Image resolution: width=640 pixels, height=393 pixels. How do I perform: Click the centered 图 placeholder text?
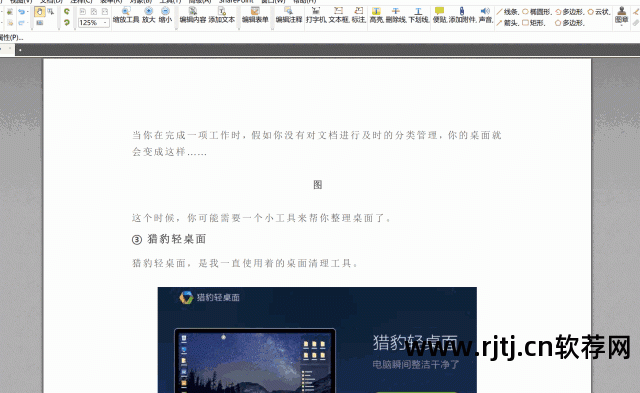[x=318, y=185]
